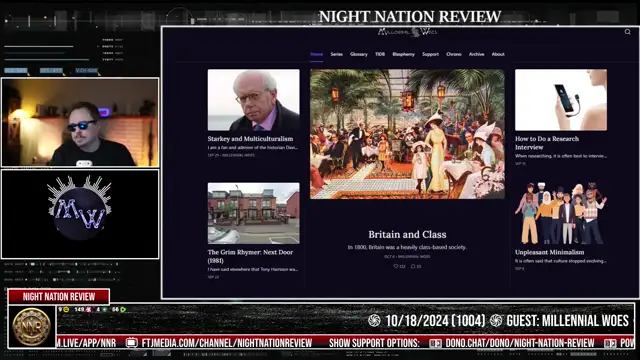Open the Unpleasant Minimalism illustrated crowd thumbnail
Screen dimensions: 640x360
561,213
